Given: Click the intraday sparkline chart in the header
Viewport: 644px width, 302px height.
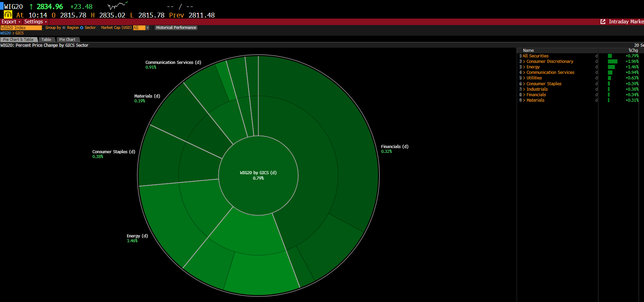Looking at the screenshot, I should [118, 5].
